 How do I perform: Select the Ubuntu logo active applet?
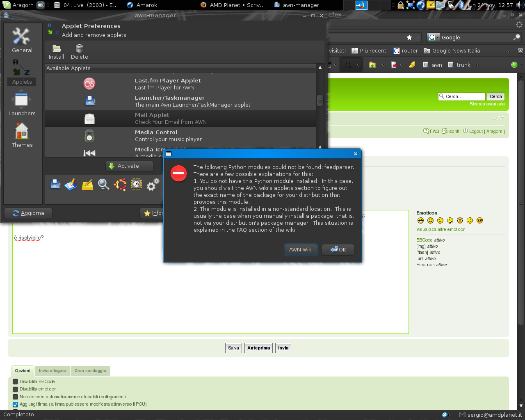point(120,185)
